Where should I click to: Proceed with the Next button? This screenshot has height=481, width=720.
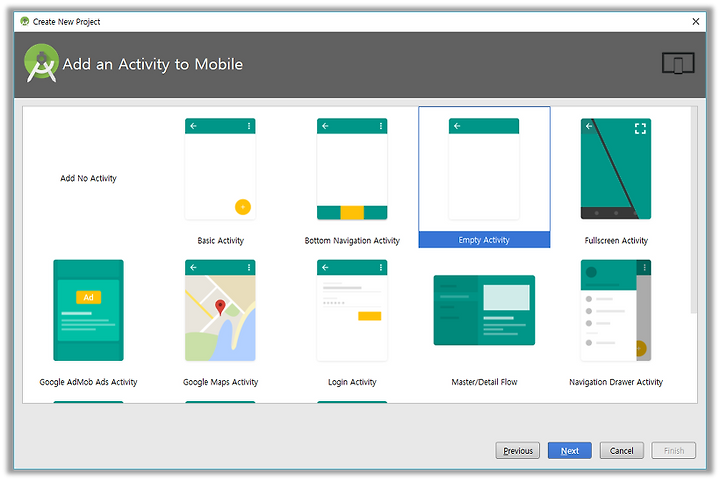coord(569,451)
